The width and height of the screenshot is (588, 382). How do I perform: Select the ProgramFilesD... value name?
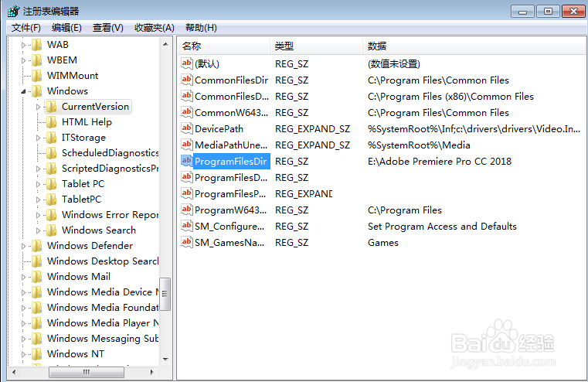pos(231,178)
